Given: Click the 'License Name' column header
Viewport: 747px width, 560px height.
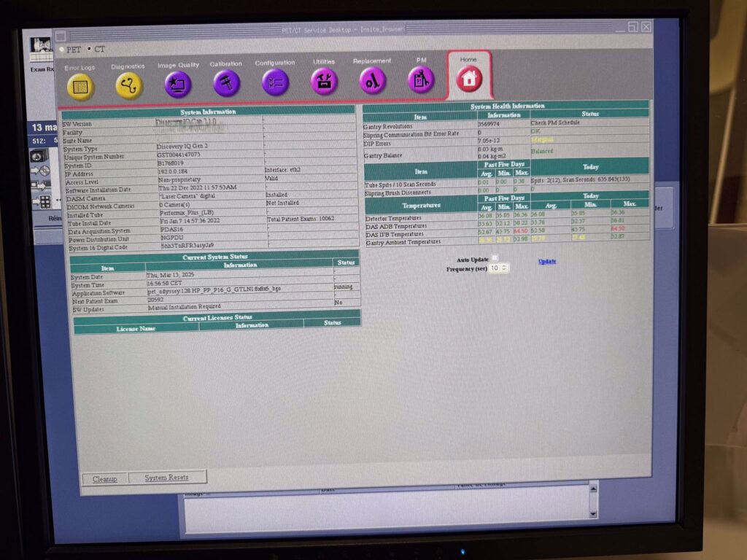Looking at the screenshot, I should coord(136,329).
